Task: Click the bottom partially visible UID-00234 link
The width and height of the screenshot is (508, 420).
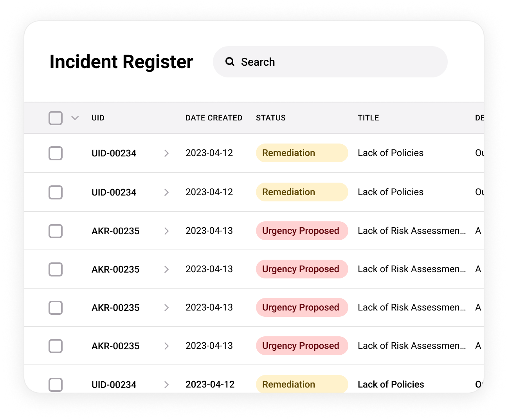Action: 114,385
